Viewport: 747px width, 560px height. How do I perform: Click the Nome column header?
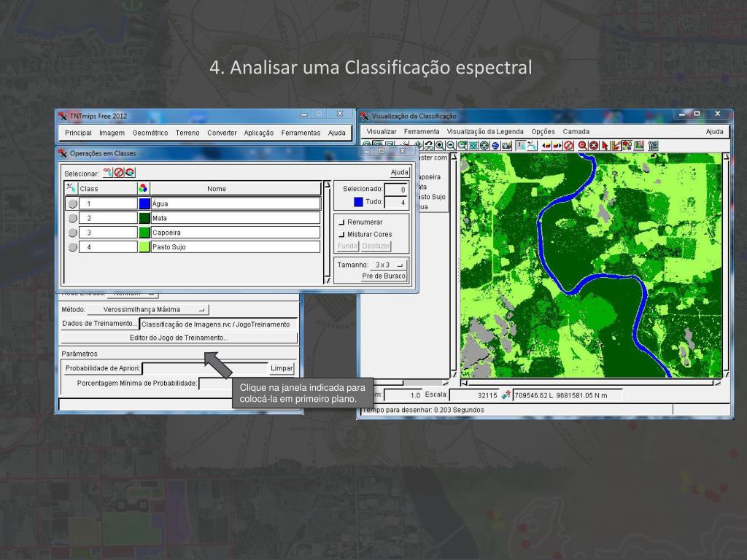click(236, 189)
